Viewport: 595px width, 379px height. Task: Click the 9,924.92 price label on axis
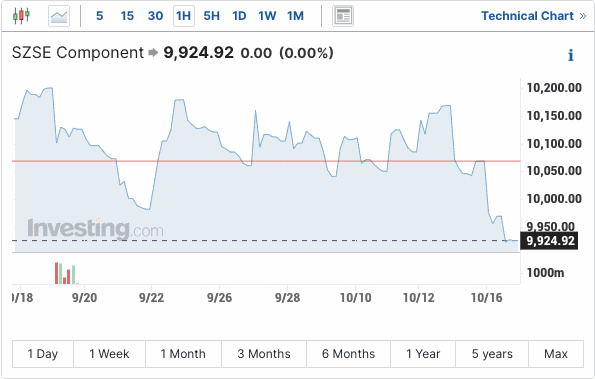click(550, 241)
